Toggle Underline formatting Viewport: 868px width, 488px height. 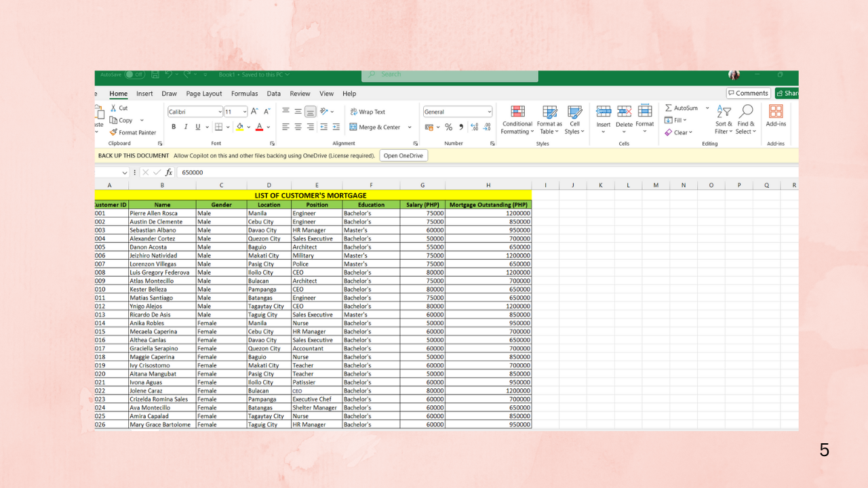point(198,127)
